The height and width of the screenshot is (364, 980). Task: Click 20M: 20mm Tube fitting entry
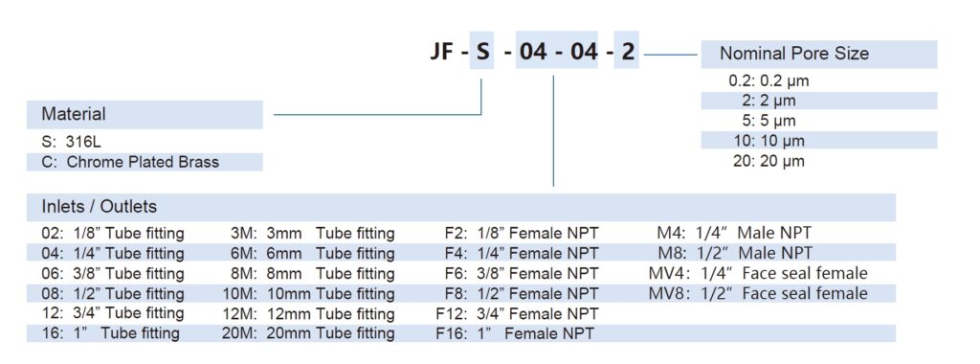(x=308, y=333)
